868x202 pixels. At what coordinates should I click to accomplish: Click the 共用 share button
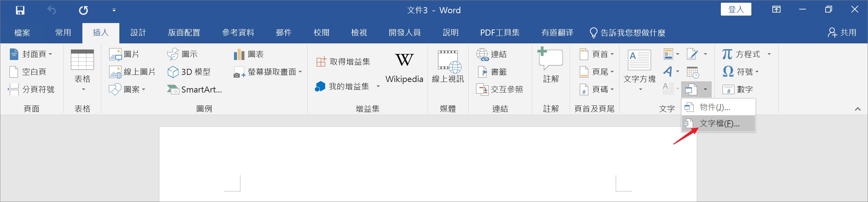coord(842,33)
